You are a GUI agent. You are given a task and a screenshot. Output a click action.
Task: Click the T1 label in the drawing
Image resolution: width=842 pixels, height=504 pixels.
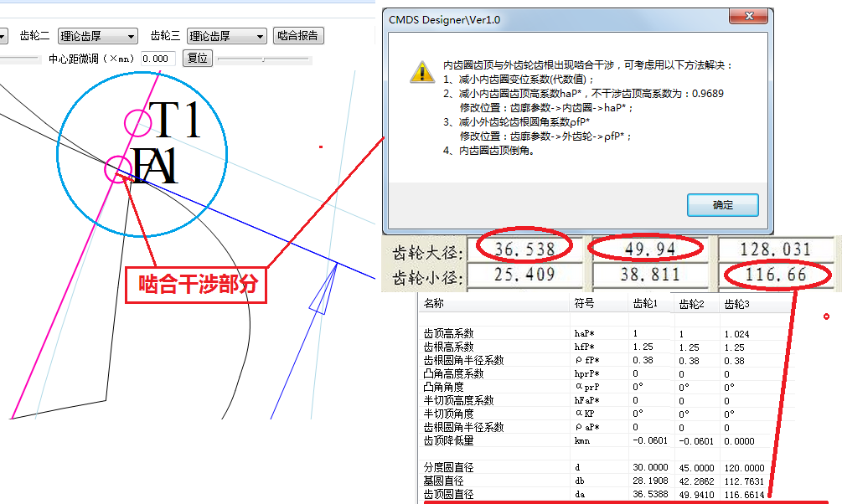click(174, 120)
